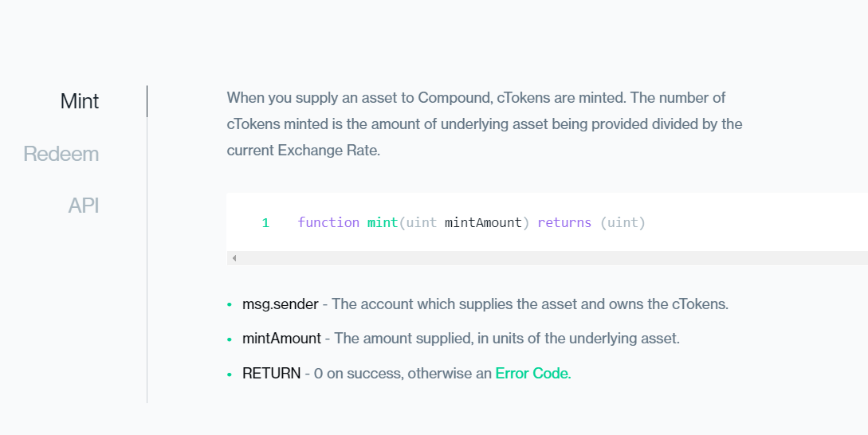Click line number 1 in code block
Screen dimensions: 868x435
pyautogui.click(x=265, y=223)
